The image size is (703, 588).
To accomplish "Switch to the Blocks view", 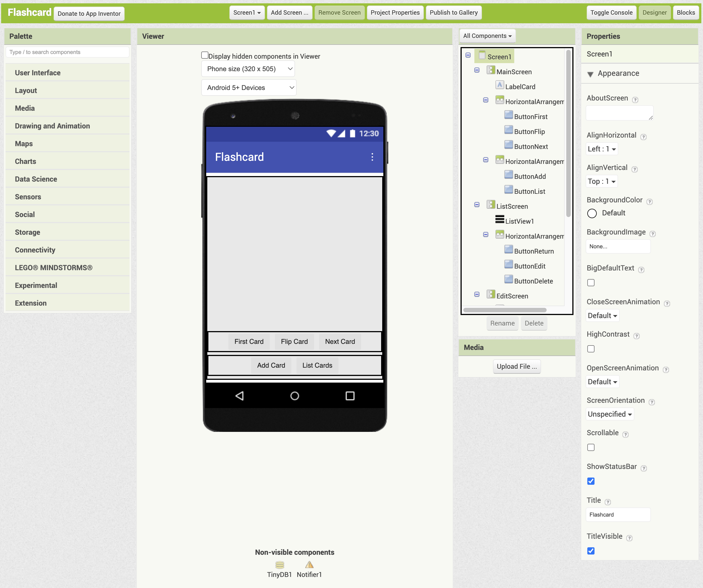I will click(685, 13).
